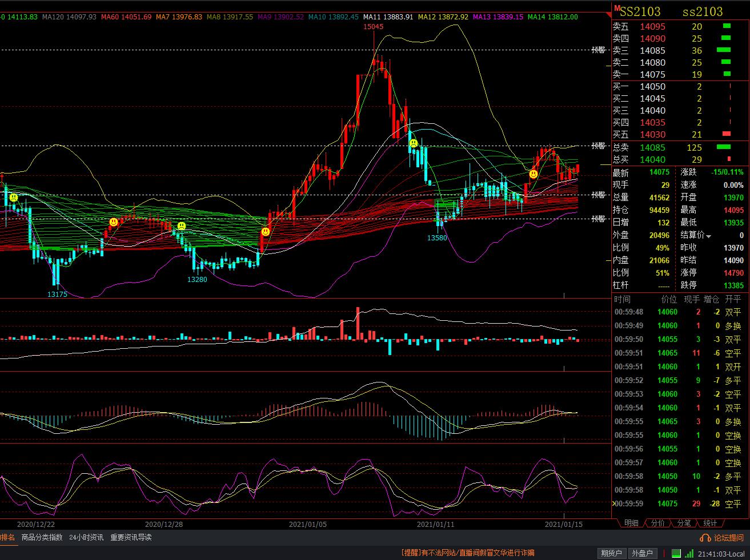Click the 外盘户 account button
Viewport: 750px width, 560px height.
click(x=643, y=553)
